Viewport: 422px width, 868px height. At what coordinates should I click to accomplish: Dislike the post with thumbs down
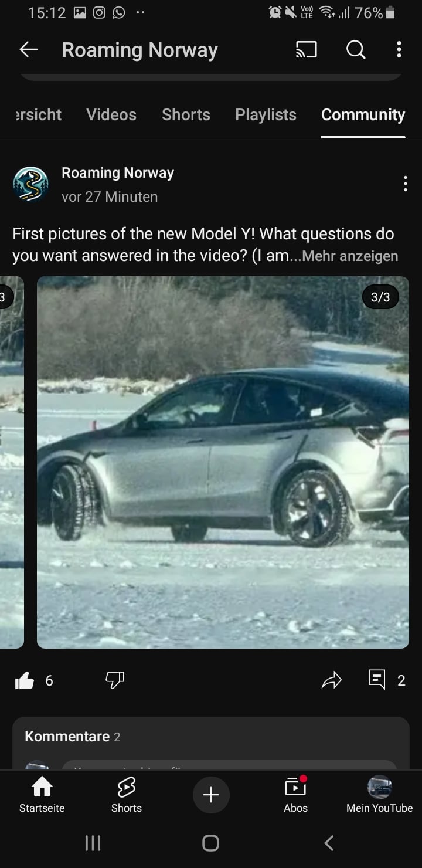115,680
